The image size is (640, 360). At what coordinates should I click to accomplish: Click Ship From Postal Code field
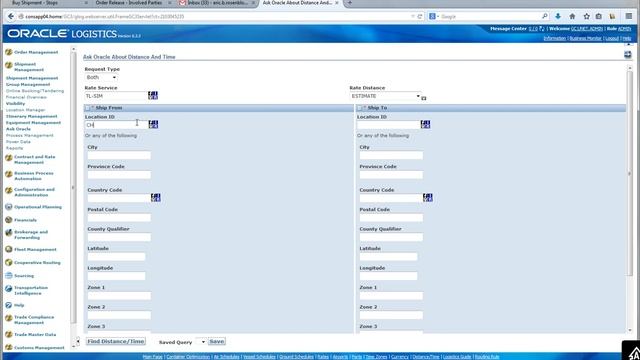coord(119,218)
